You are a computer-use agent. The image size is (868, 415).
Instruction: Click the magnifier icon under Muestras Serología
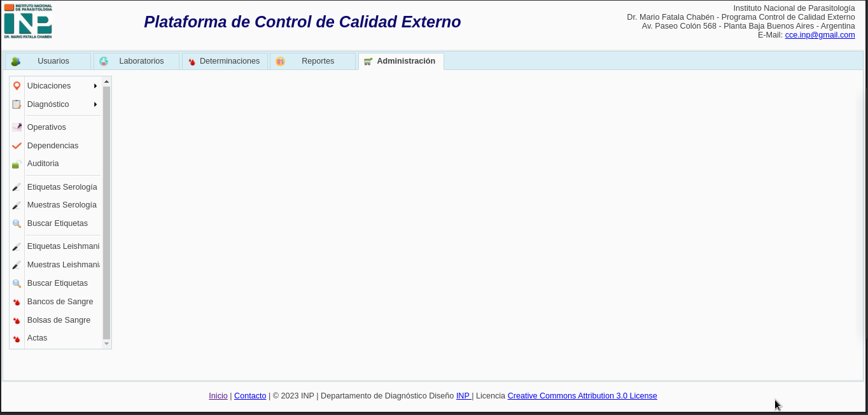coord(17,224)
